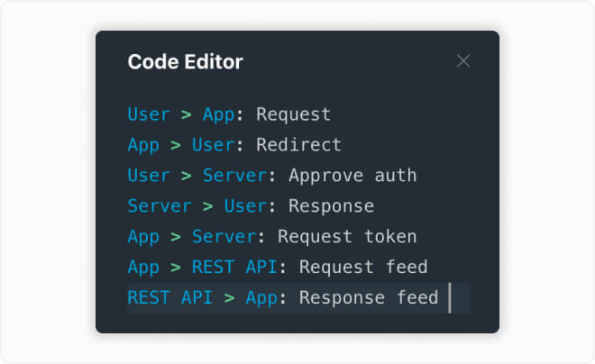
Task: Click "App" at start of second line
Action: pyautogui.click(x=143, y=146)
